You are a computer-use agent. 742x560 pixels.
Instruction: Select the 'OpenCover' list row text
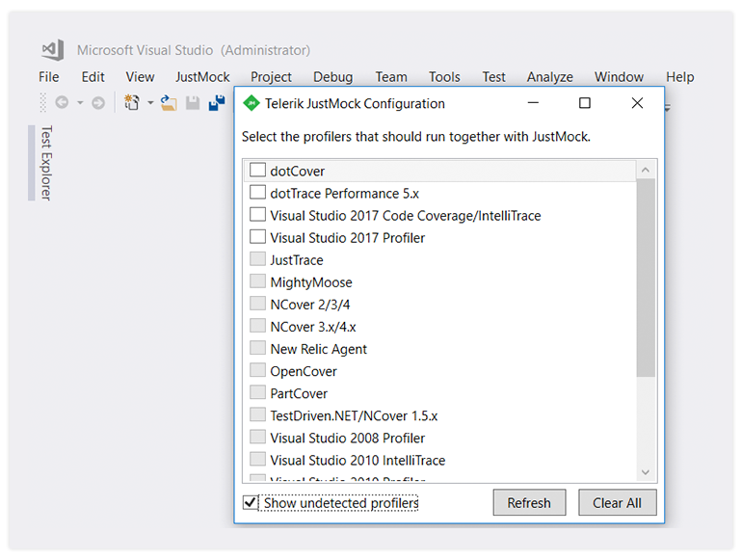tap(304, 371)
